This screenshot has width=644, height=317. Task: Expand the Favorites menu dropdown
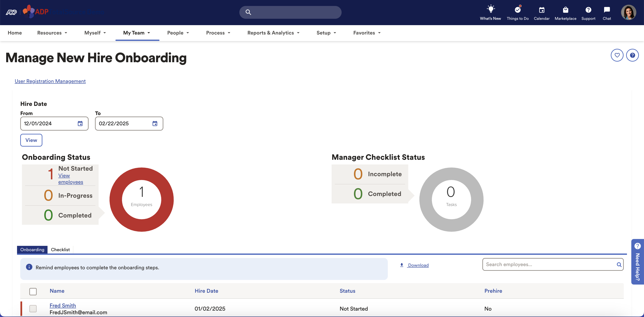[367, 33]
